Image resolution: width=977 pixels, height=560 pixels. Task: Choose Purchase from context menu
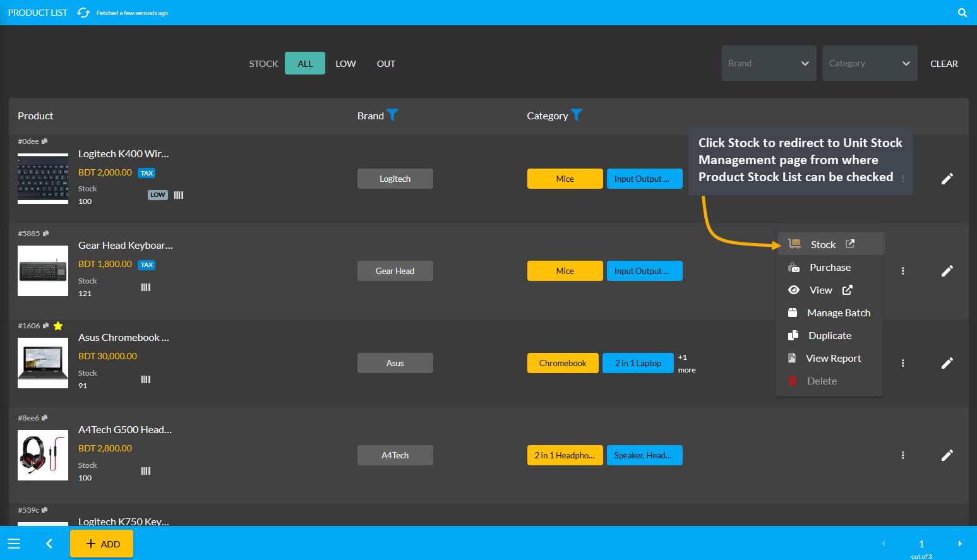point(829,268)
